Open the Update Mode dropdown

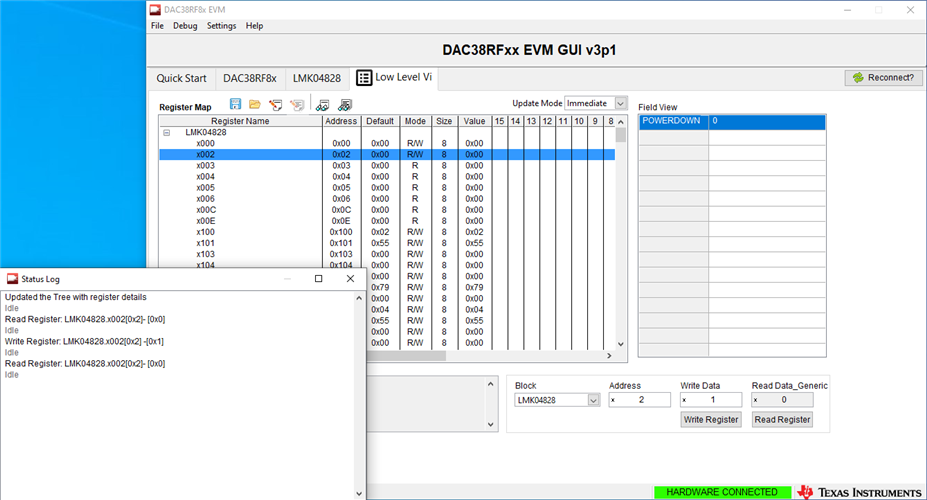coord(620,103)
